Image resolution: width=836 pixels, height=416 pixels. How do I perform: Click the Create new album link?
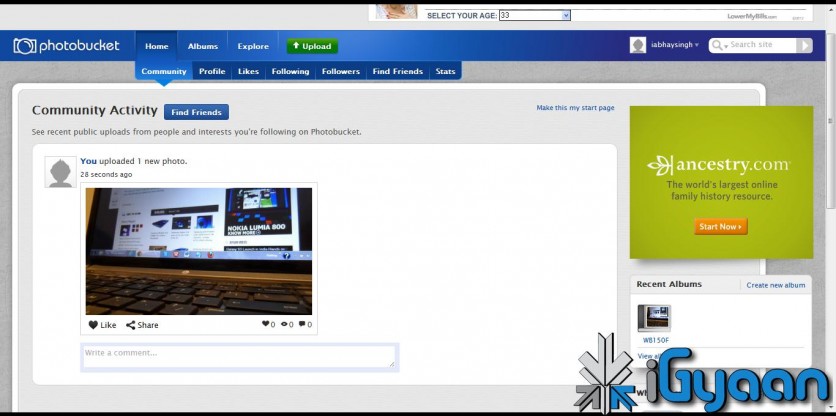click(775, 285)
